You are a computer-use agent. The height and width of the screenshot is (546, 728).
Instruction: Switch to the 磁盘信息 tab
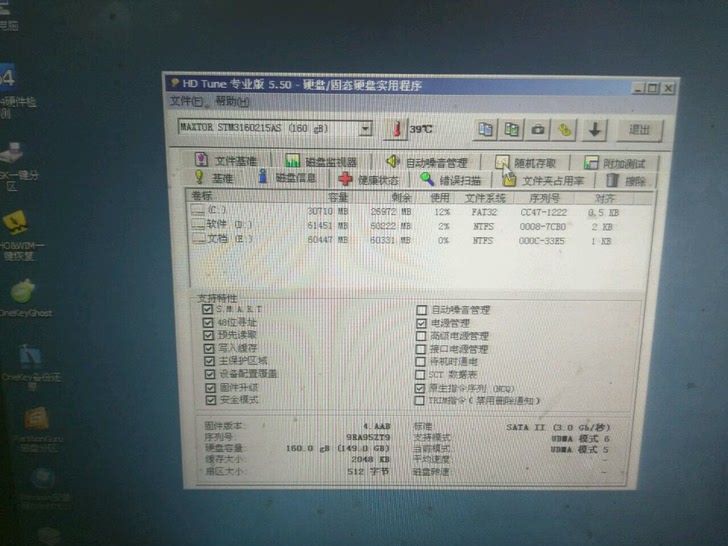(x=287, y=178)
